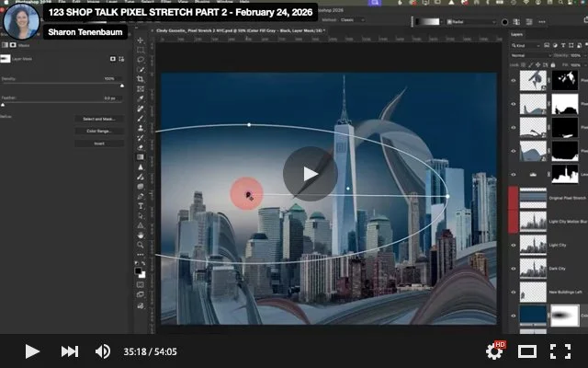Open video player settings gear
Viewport: 588px width, 368px height.
(495, 351)
